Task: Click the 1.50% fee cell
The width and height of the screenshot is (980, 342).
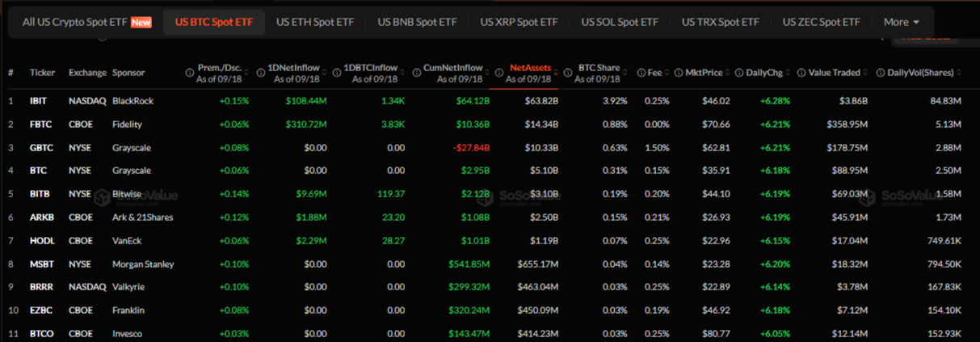Action: click(656, 148)
